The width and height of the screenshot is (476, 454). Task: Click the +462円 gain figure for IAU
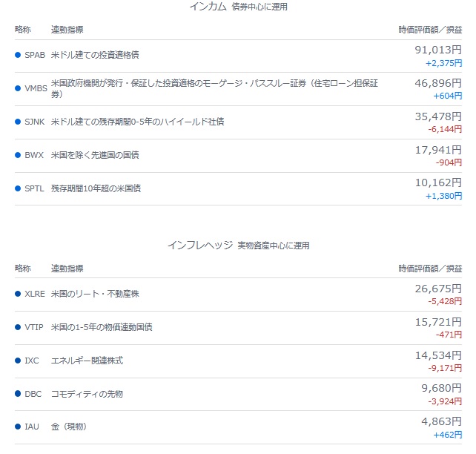448,435
